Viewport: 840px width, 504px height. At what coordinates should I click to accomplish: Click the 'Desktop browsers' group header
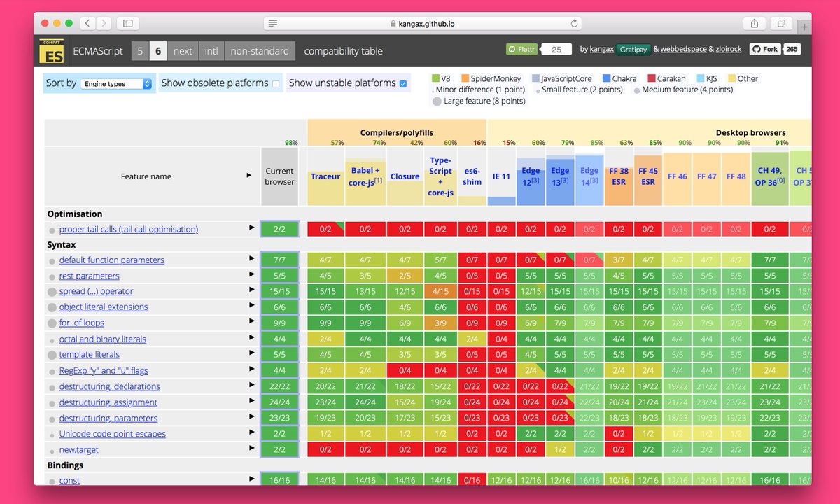pyautogui.click(x=750, y=132)
